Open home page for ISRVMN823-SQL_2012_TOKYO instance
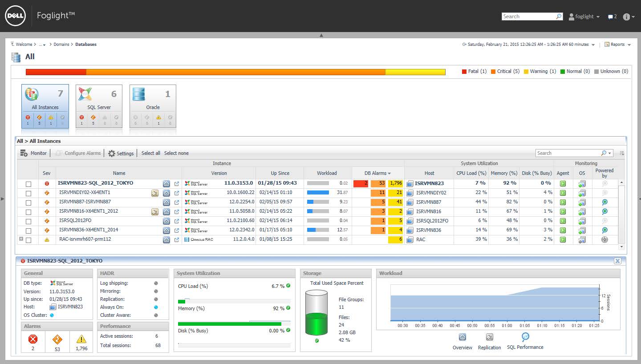The width and height of the screenshot is (641, 364). [x=166, y=183]
